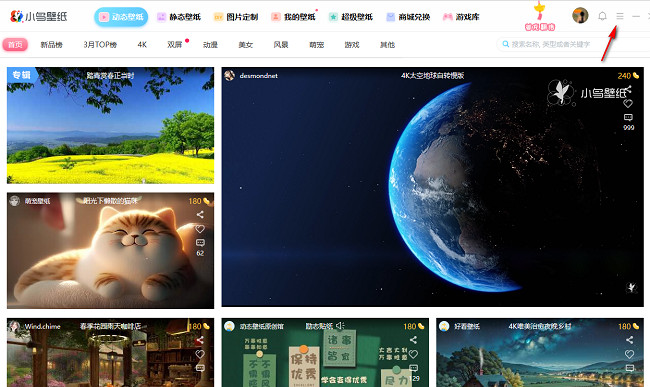Open the spring rapeseed field album thumbnail
This screenshot has height=387, width=650.
110,126
